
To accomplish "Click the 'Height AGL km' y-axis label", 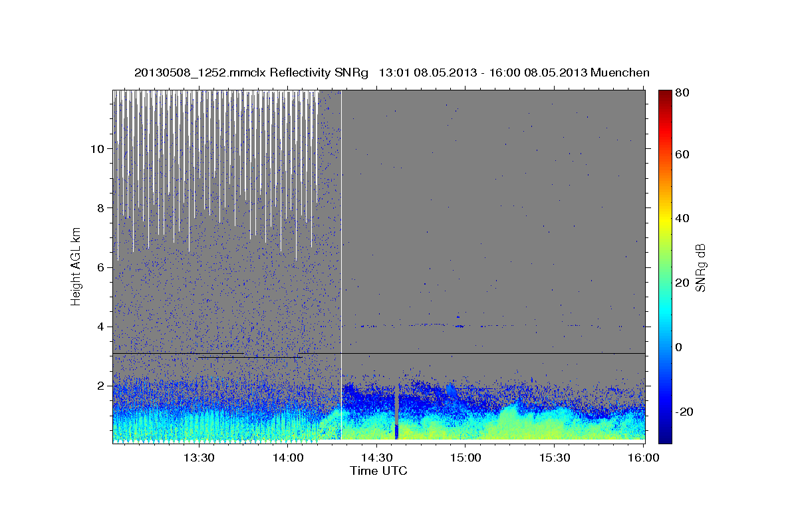I will point(76,267).
